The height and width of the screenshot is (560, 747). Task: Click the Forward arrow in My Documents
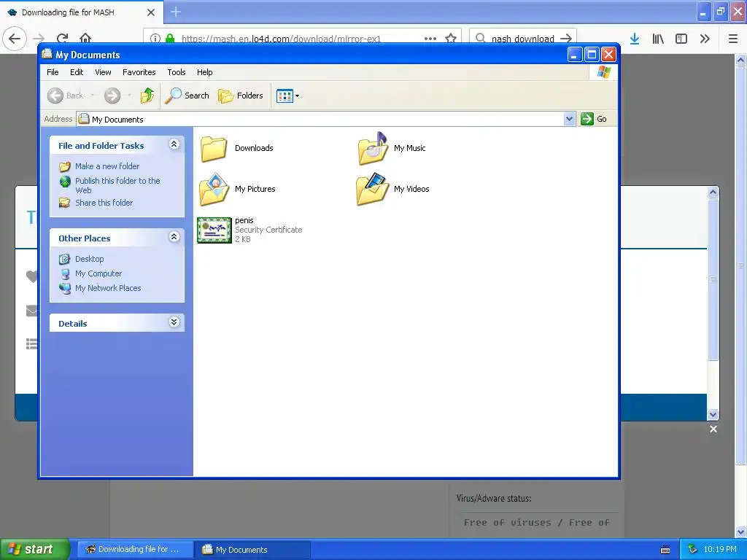(x=112, y=96)
